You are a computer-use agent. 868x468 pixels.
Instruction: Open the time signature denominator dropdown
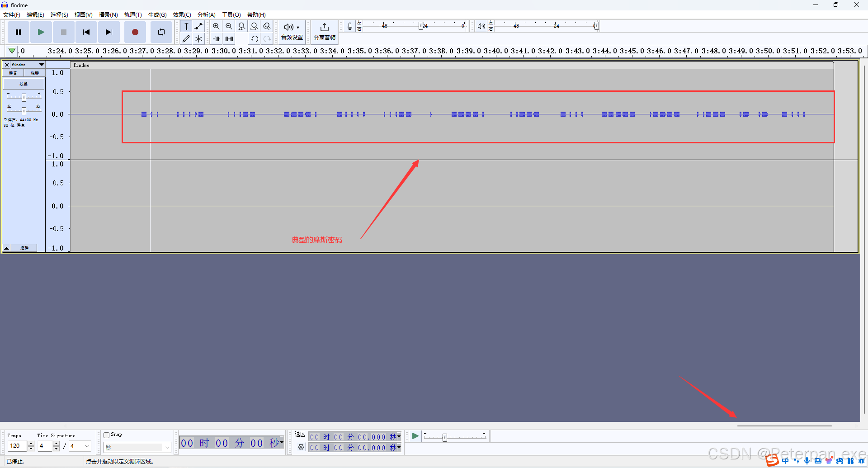87,446
